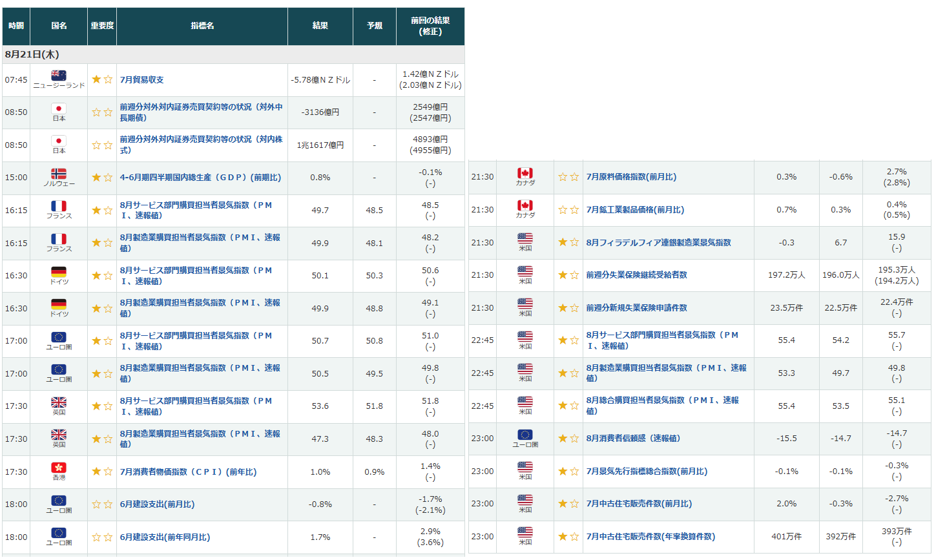Viewport: 936px width, 560px height.
Task: Open the 6月建設支出(前月比) link
Action: (x=157, y=504)
